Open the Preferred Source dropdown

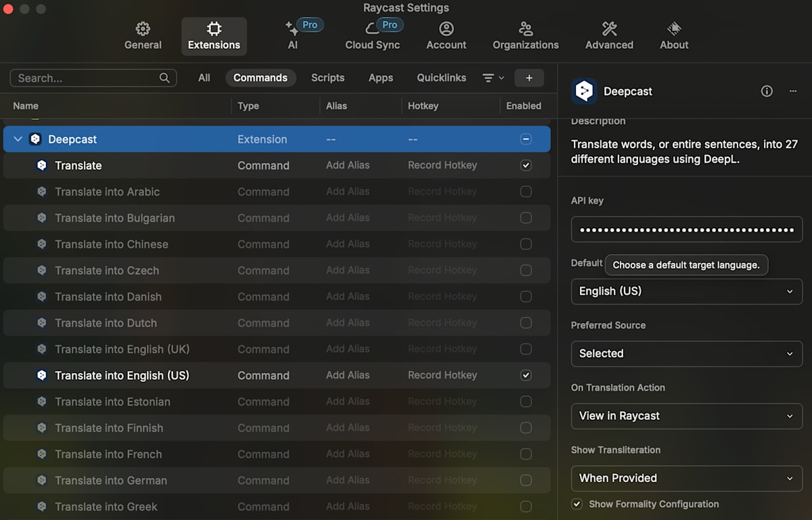(687, 353)
